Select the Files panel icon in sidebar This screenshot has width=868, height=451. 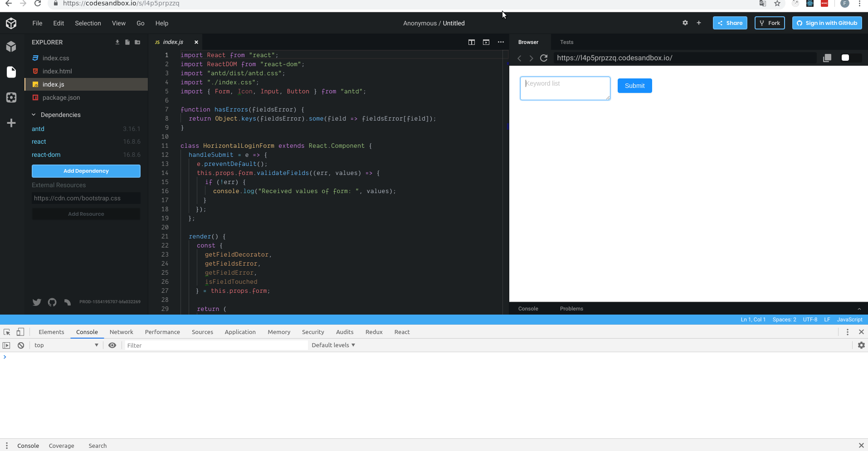click(11, 72)
